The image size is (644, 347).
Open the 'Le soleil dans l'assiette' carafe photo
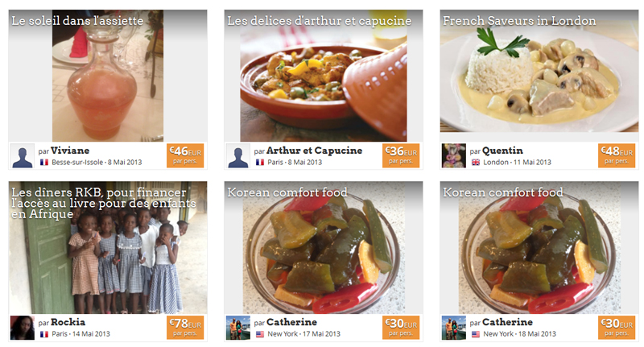point(108,76)
